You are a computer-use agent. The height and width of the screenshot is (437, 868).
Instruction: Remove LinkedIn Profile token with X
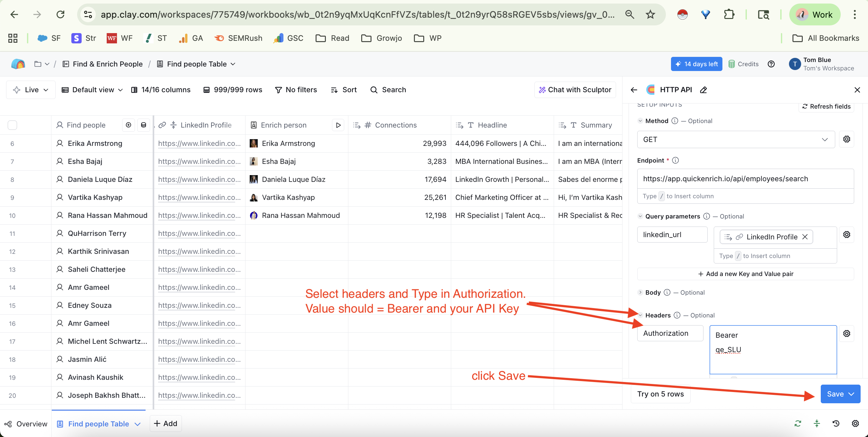pos(805,237)
